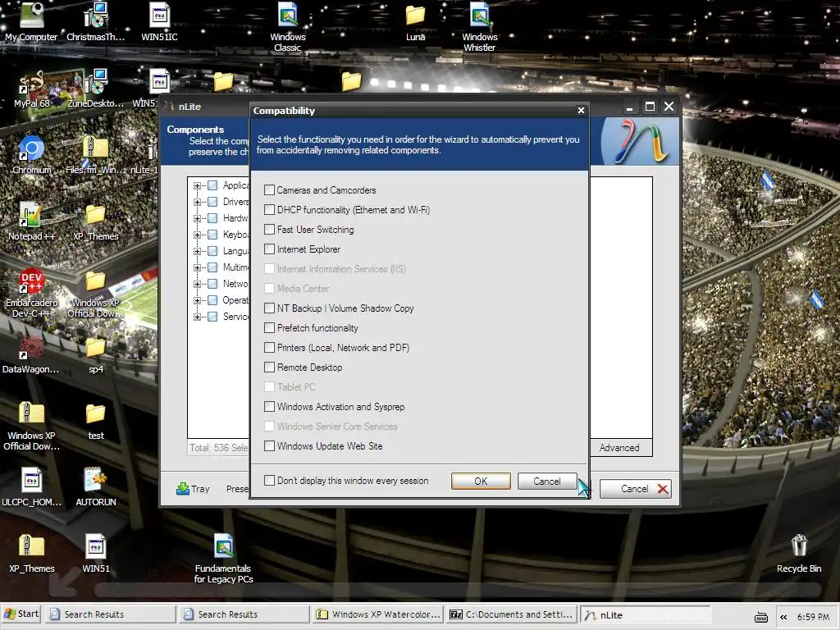Viewport: 840px width, 630px height.
Task: Expand the Network tree node
Action: [197, 284]
